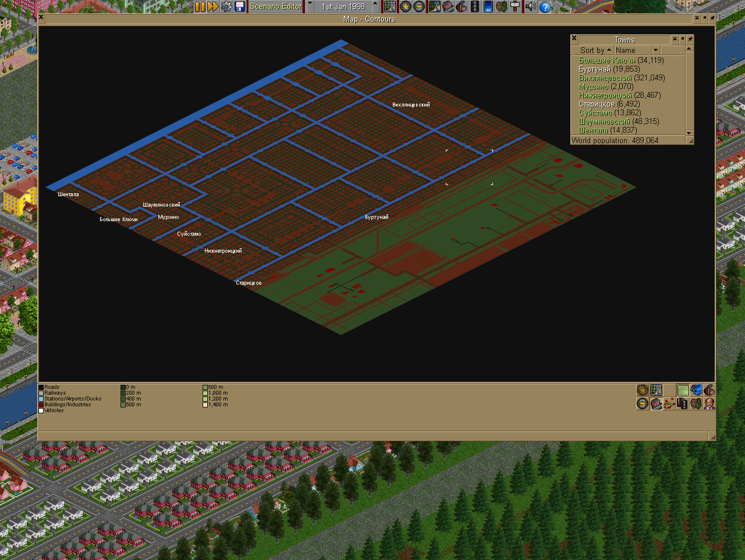The width and height of the screenshot is (745, 560).
Task: Open the sound and music menu
Action: click(530, 6)
